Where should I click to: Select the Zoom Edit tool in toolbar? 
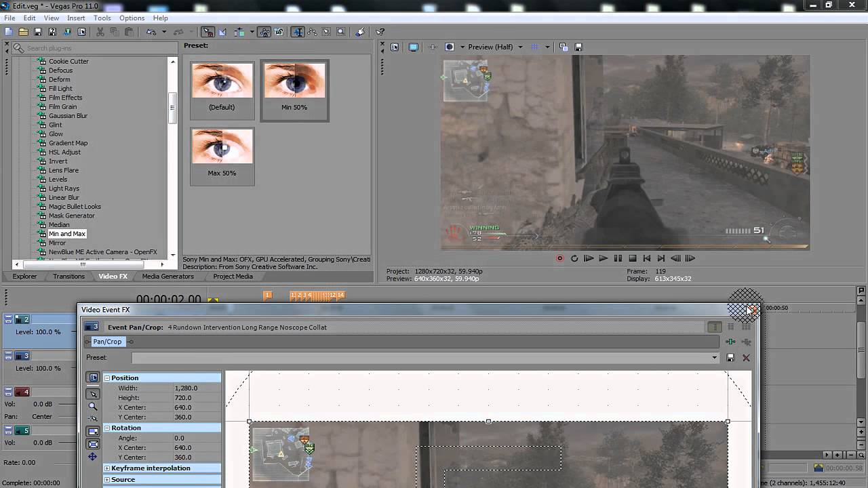point(341,32)
